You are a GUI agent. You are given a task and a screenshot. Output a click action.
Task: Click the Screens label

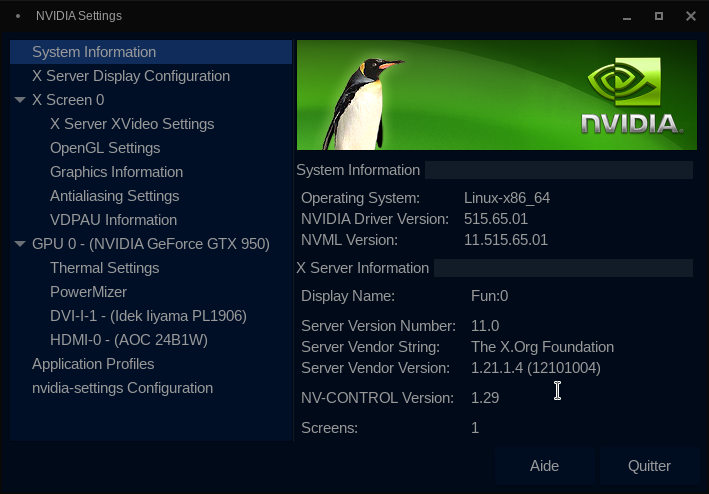coord(329,428)
